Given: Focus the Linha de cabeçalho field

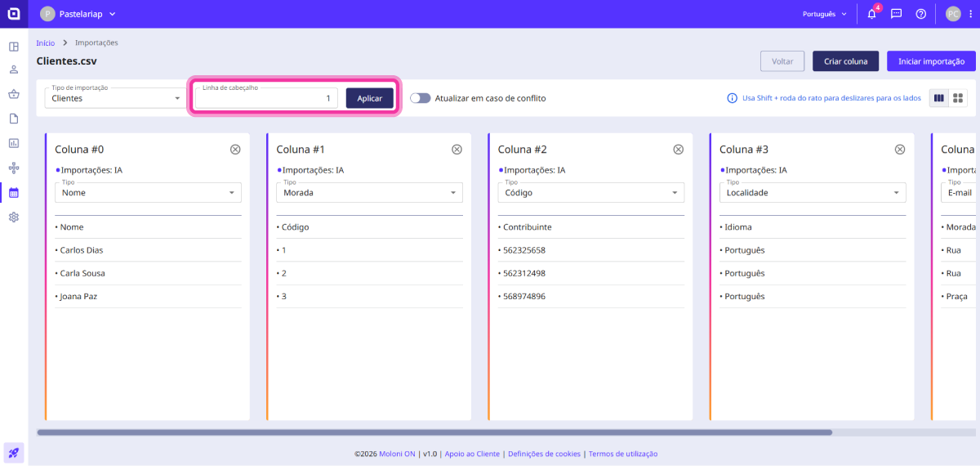Looking at the screenshot, I should (x=266, y=98).
